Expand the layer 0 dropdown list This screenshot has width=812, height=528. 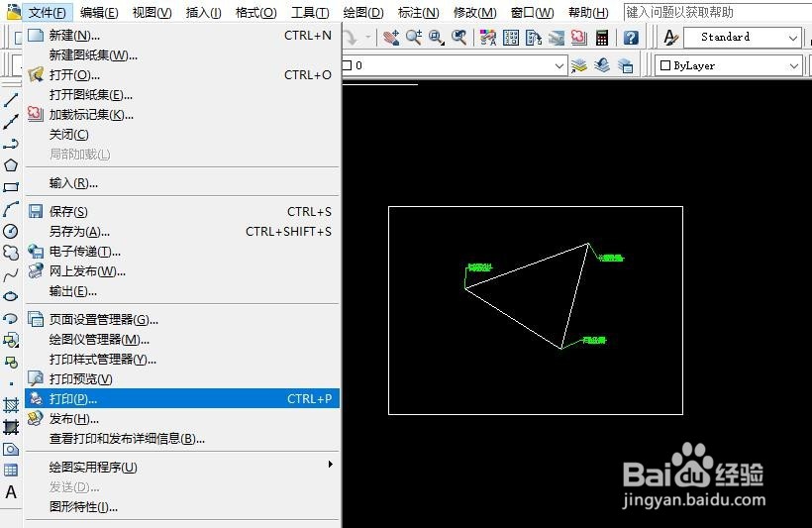click(x=558, y=65)
